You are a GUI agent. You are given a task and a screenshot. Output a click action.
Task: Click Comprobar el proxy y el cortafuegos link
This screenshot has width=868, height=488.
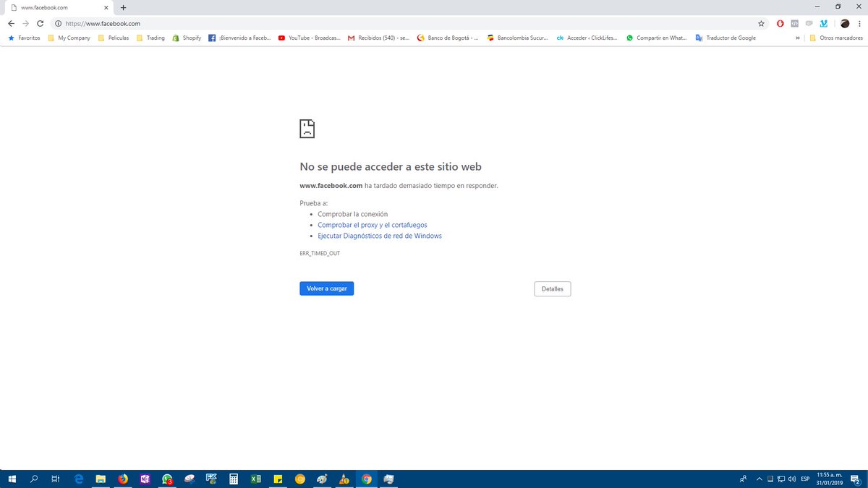[373, 225]
